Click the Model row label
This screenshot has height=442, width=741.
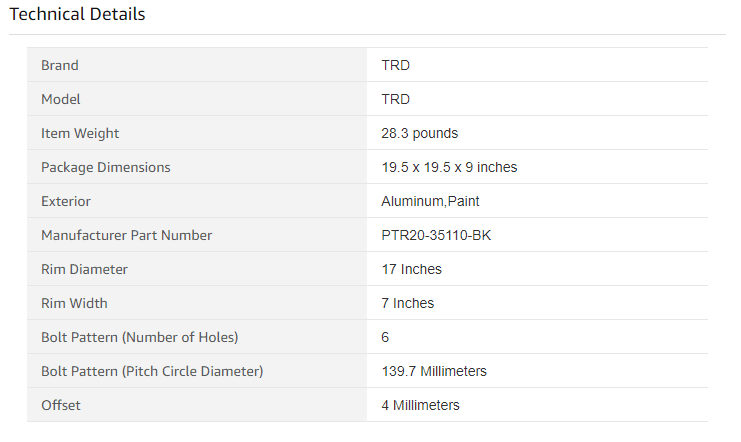click(60, 99)
